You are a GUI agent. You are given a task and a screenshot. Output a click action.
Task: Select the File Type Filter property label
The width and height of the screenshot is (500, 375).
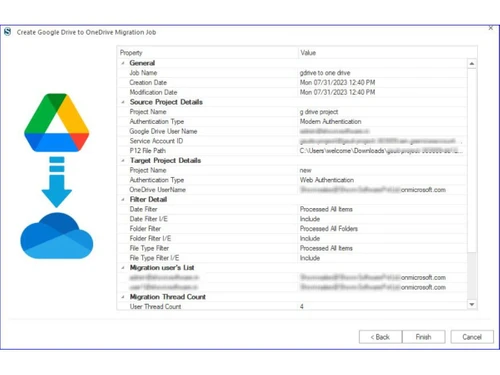149,248
